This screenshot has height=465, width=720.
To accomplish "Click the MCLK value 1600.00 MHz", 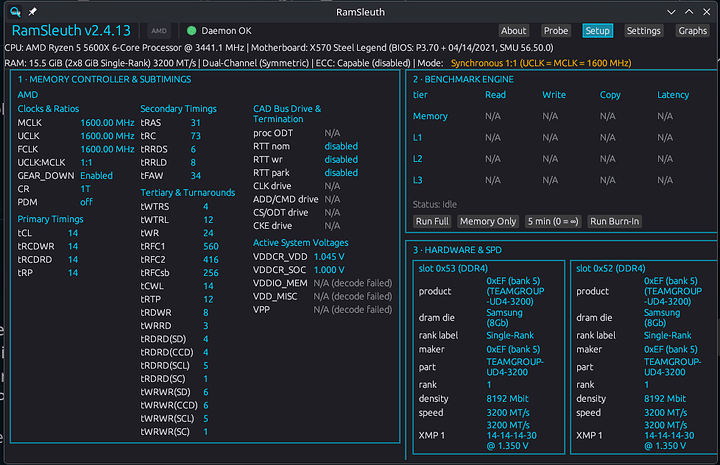I will click(x=107, y=123).
